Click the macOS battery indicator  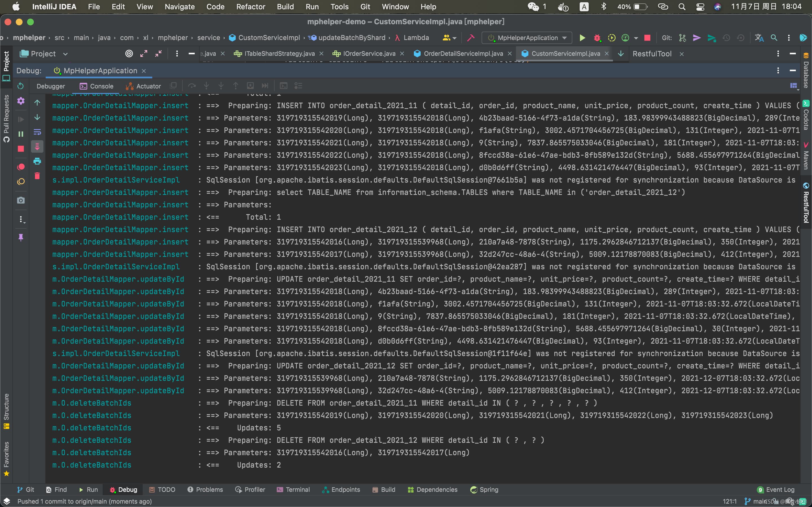coord(640,7)
